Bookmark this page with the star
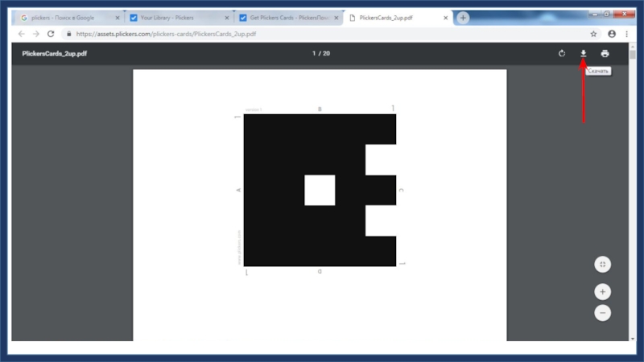The height and width of the screenshot is (362, 644). coord(593,34)
